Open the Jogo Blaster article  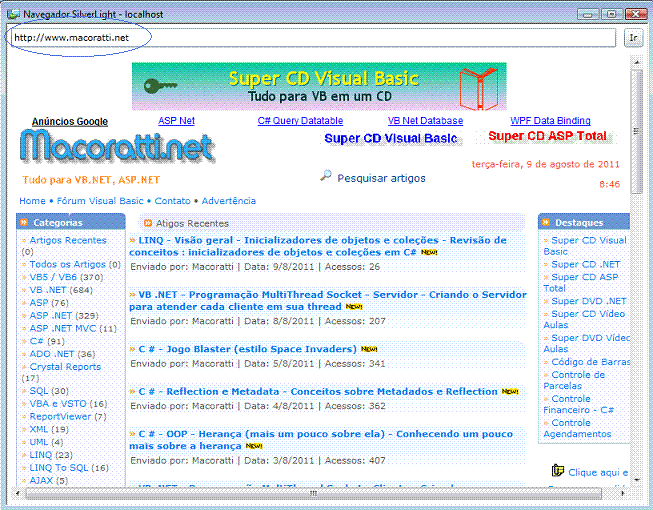(247, 349)
